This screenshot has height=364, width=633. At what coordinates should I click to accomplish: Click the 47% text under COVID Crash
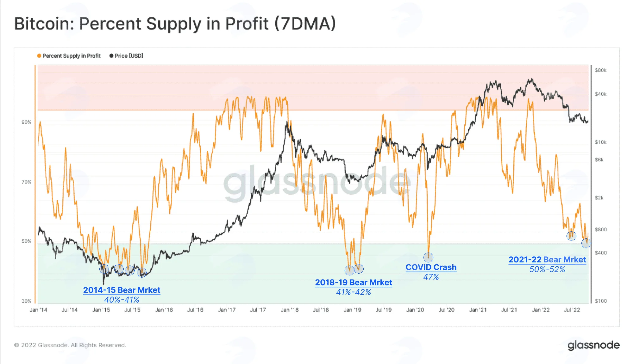tap(431, 277)
